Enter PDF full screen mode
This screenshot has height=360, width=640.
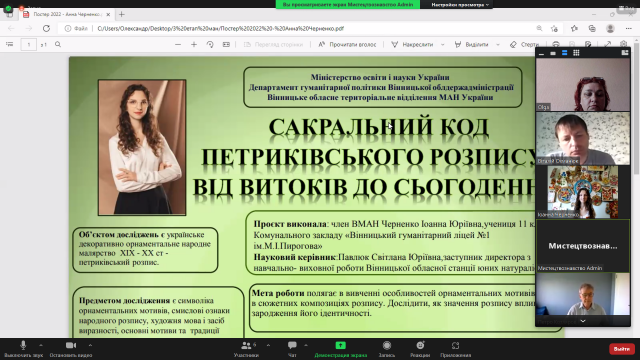point(608,44)
